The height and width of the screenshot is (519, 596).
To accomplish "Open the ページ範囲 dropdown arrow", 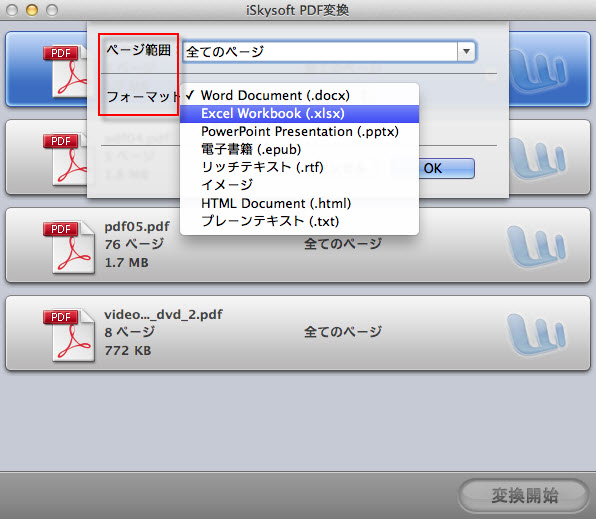I will pos(466,51).
